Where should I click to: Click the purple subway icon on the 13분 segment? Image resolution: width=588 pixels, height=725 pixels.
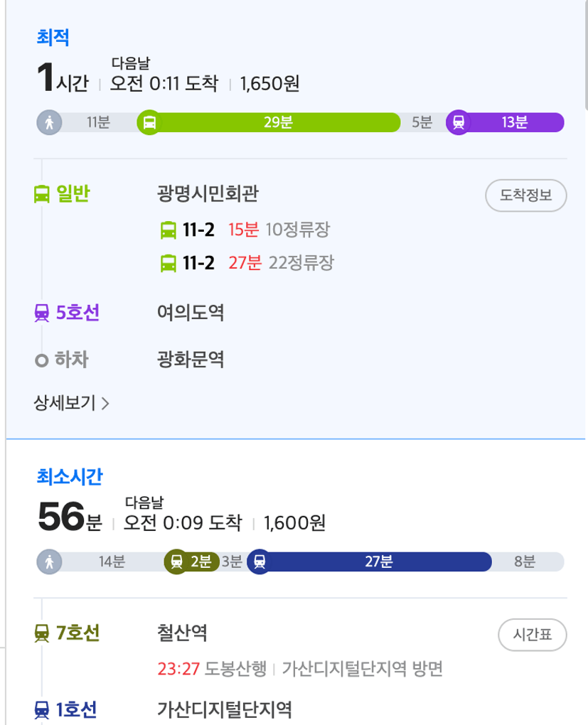point(459,122)
